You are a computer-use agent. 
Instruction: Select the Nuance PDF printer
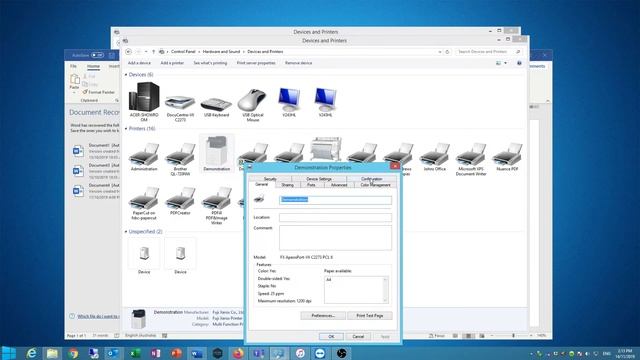[x=507, y=154]
